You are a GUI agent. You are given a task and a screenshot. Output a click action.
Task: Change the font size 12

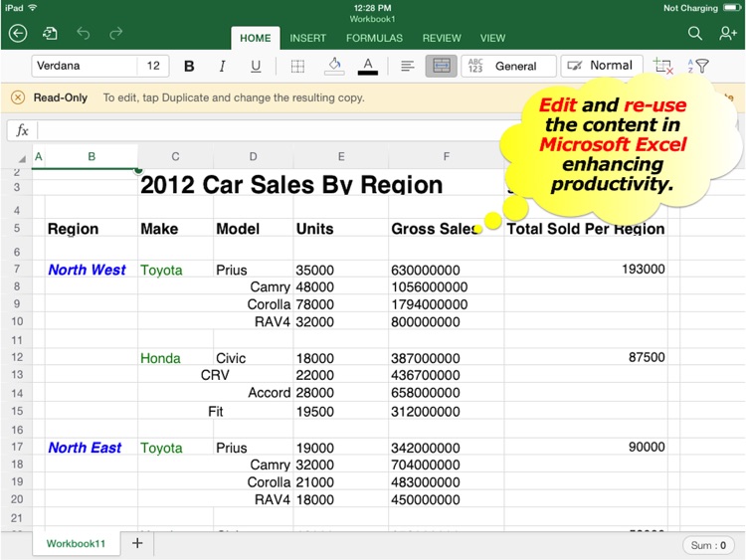click(153, 66)
